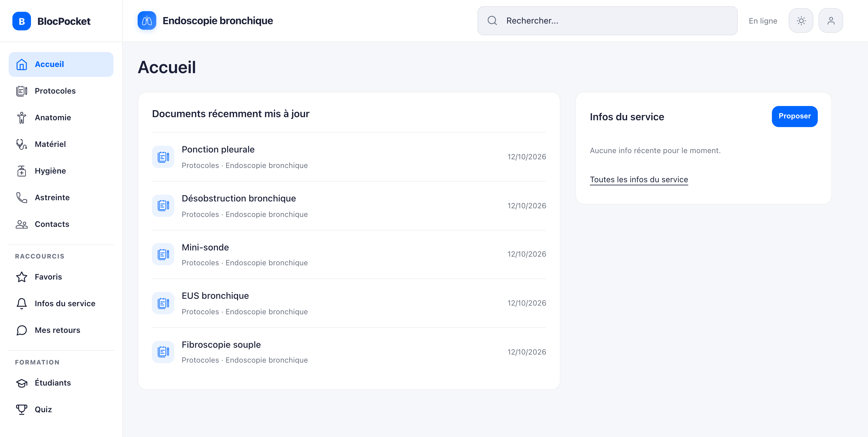Go to Anatomie section label
The height and width of the screenshot is (437, 868).
(x=53, y=117)
